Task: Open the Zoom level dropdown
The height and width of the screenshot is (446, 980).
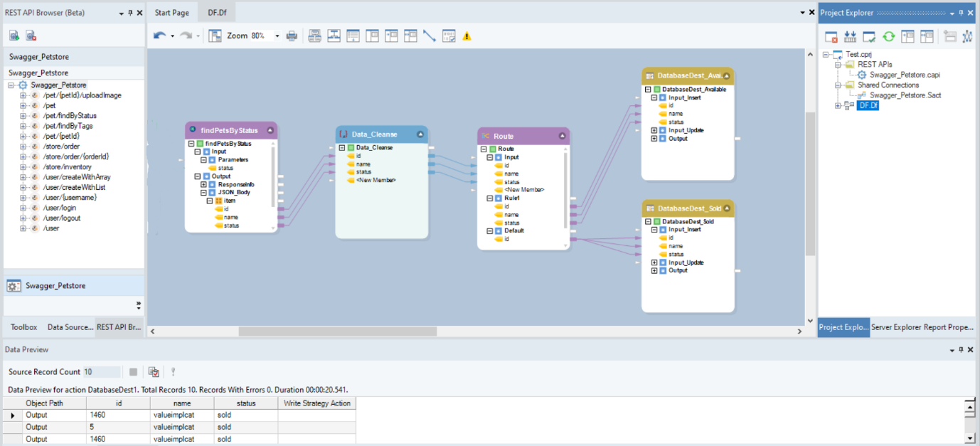Action: click(278, 35)
